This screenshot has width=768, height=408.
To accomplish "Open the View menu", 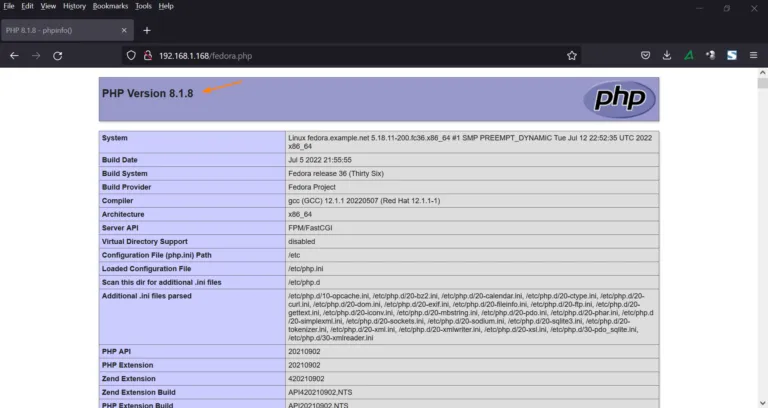I will point(48,6).
